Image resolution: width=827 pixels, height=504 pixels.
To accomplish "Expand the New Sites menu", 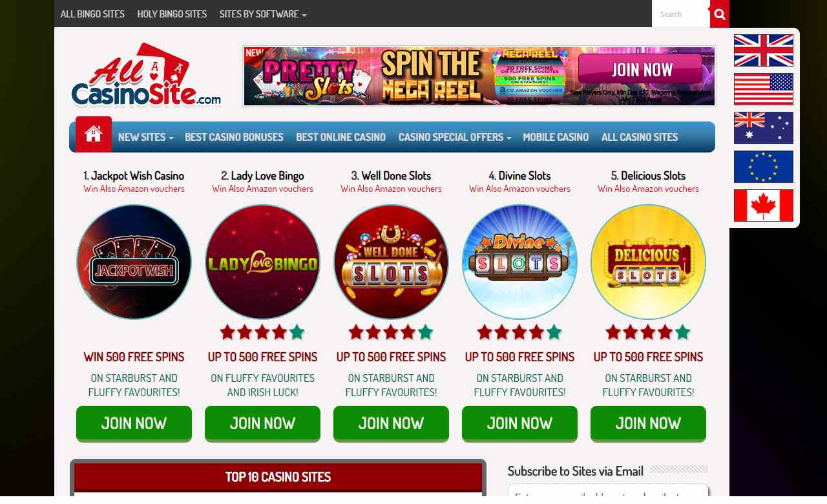I will coord(145,137).
